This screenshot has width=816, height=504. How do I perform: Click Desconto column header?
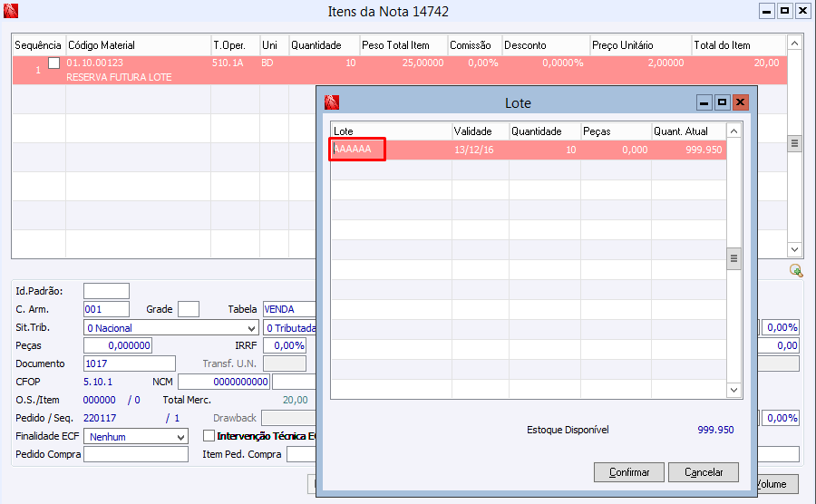(x=546, y=45)
